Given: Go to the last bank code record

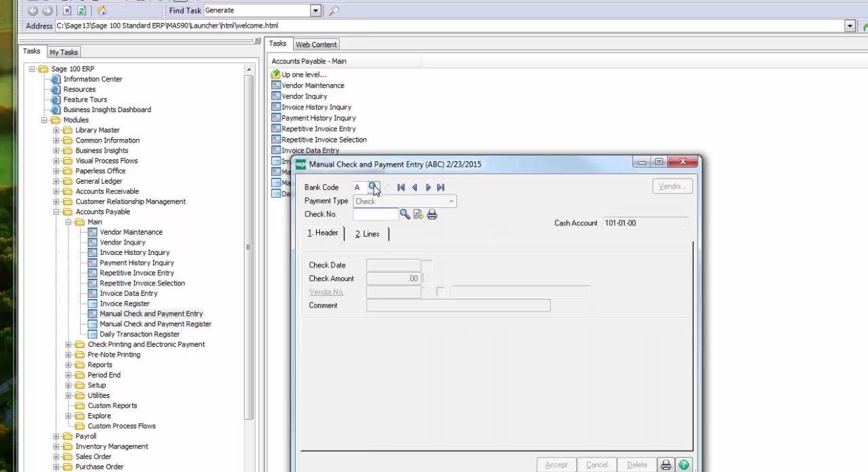Looking at the screenshot, I should click(441, 187).
